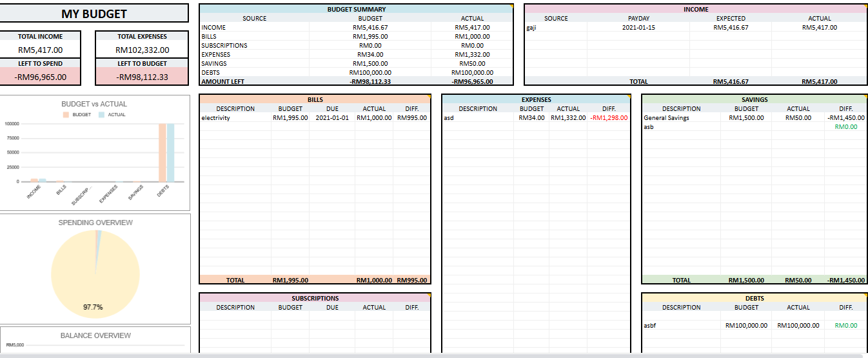Click the red -RM1,298.00 diff value

point(609,118)
